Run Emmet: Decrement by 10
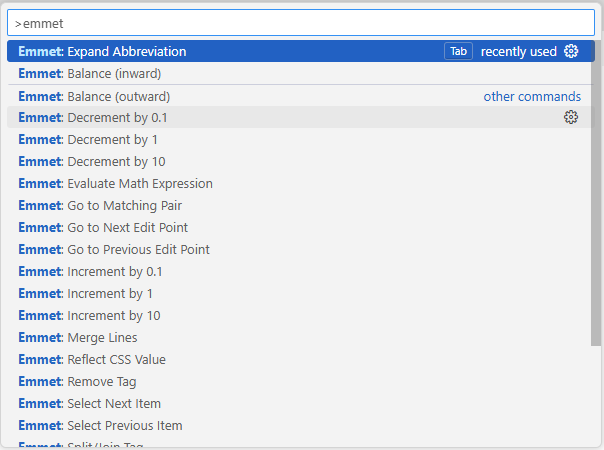 point(301,161)
